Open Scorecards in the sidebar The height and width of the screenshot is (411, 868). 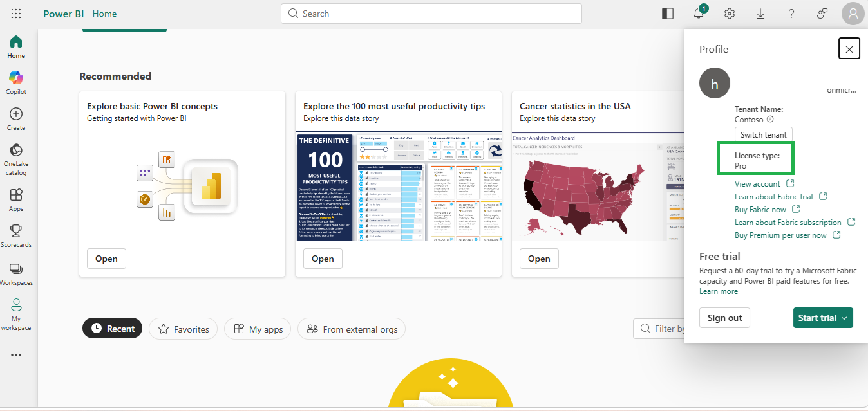[16, 236]
